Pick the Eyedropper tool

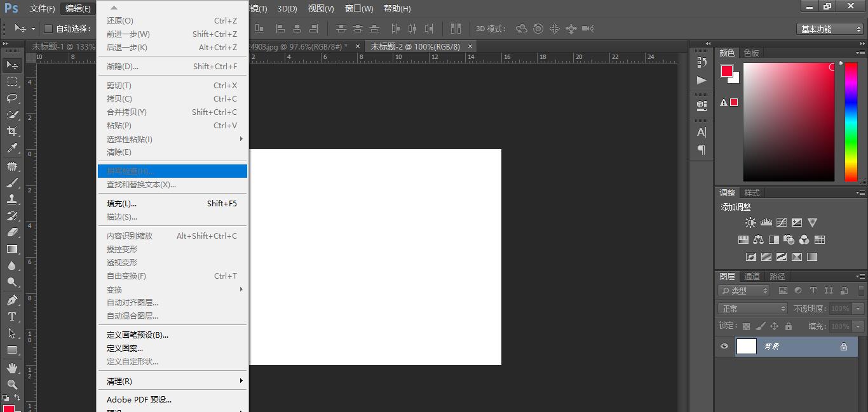point(12,149)
